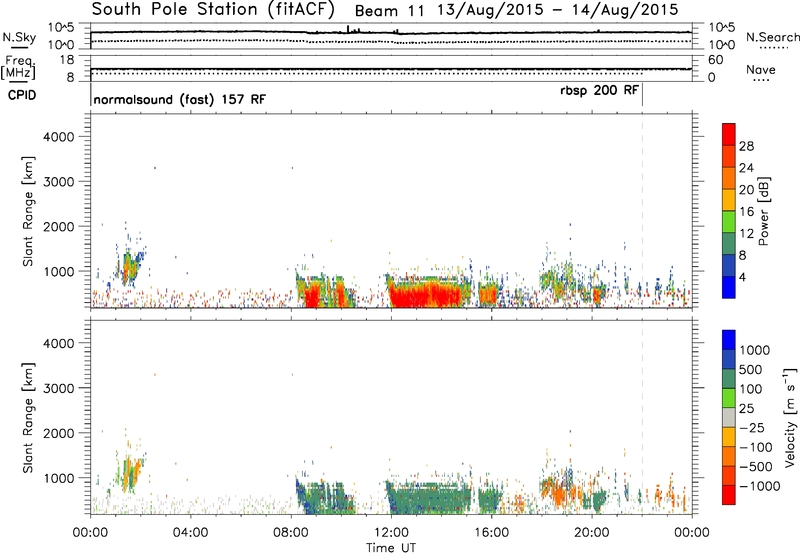This screenshot has height=554, width=800.
Task: Click the plot title 'South Pole Station (fitACF)'
Action: coord(213,9)
